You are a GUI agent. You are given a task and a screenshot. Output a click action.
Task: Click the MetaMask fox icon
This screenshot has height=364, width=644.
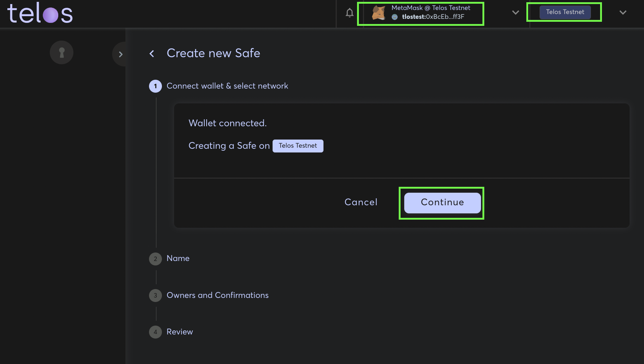(x=379, y=13)
